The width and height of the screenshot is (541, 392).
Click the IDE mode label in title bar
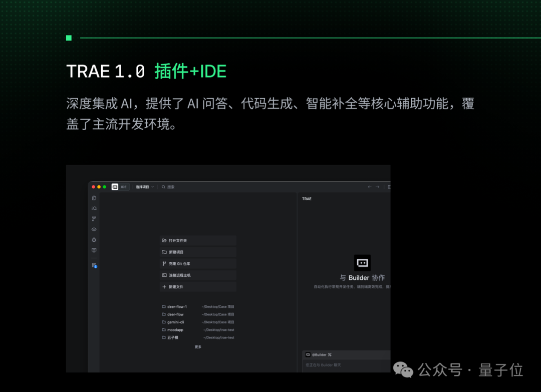click(x=124, y=187)
